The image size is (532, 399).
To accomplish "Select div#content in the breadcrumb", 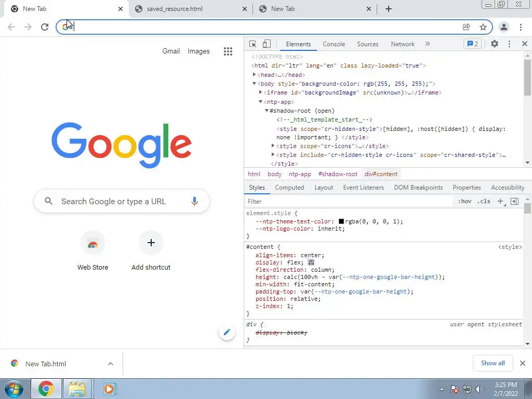I will click(381, 174).
